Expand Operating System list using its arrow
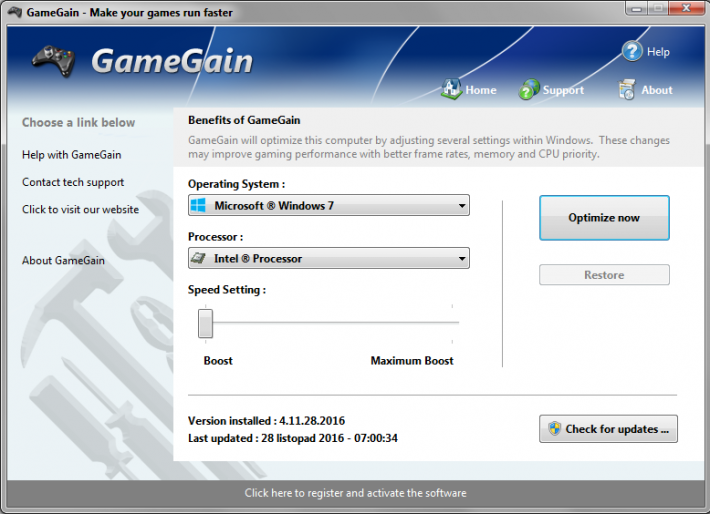 pyautogui.click(x=461, y=206)
